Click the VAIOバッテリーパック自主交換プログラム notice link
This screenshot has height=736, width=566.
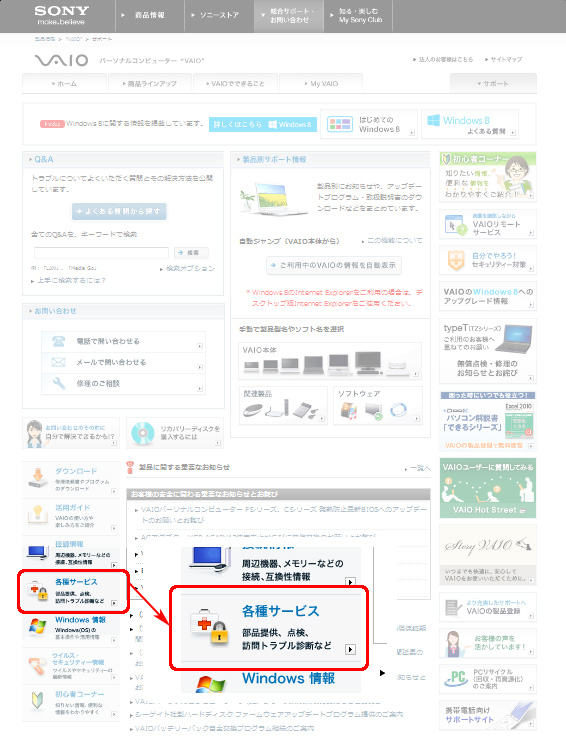point(224,728)
